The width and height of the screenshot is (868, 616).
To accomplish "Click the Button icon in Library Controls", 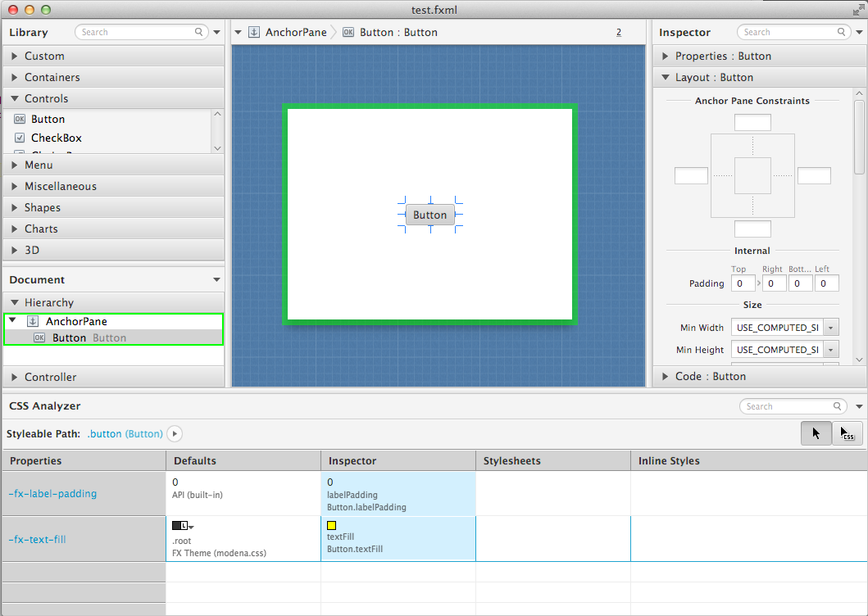I will point(20,119).
